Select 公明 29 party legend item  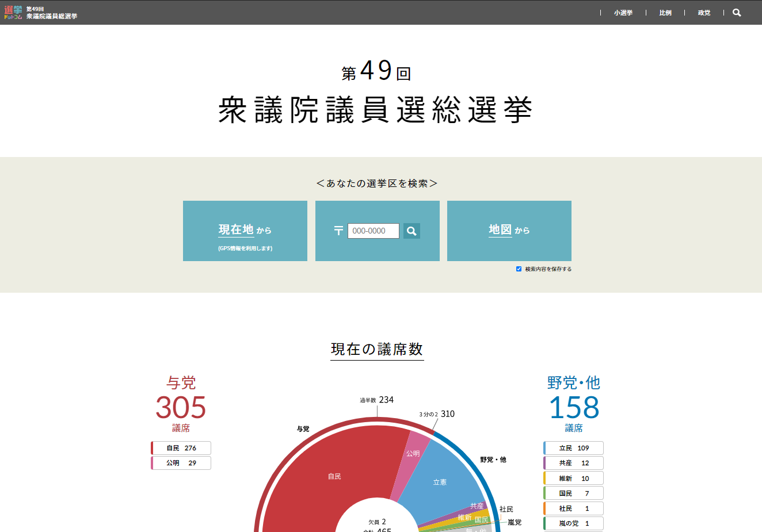[x=181, y=463]
